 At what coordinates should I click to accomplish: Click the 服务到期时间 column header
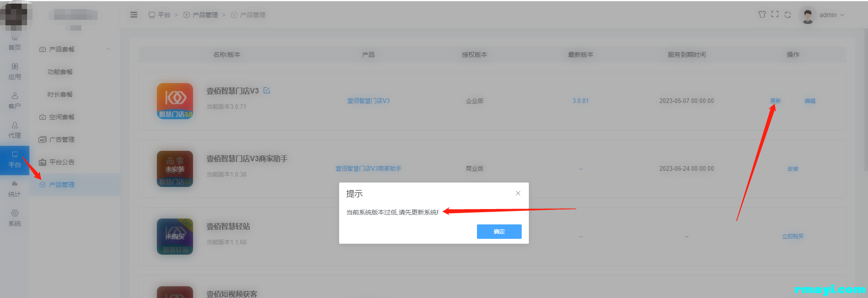[686, 55]
